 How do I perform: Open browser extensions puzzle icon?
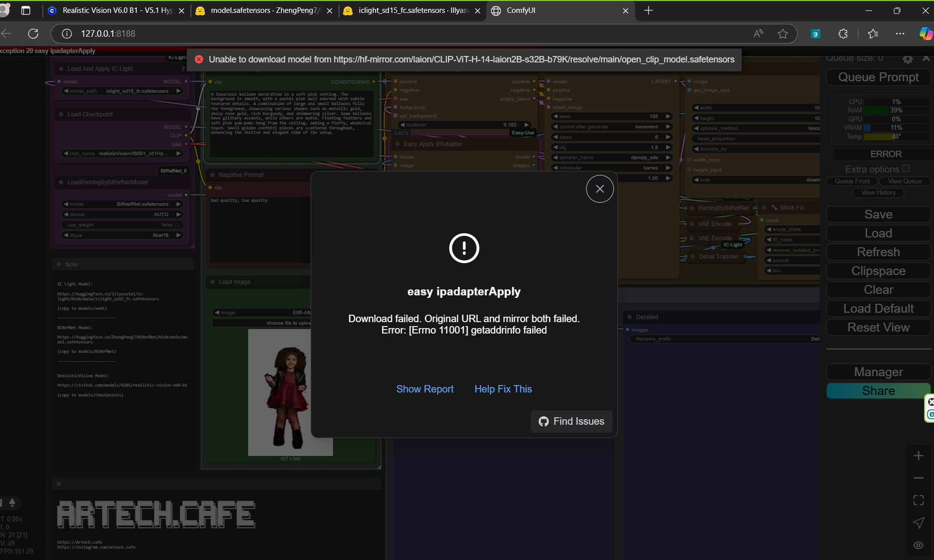click(x=843, y=34)
